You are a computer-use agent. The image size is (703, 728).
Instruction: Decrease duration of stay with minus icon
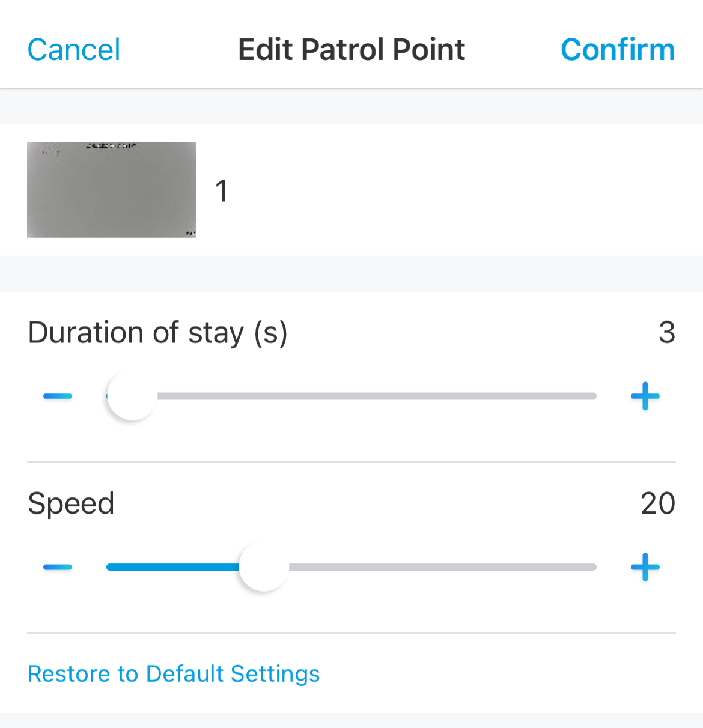58,396
